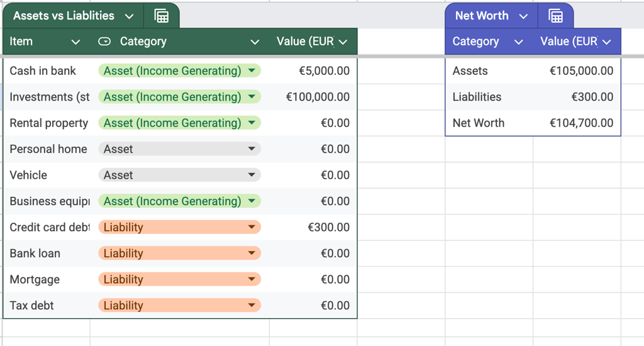Open Value (EUR) column dropdown in Assets table
644x346 pixels.
[x=343, y=42]
